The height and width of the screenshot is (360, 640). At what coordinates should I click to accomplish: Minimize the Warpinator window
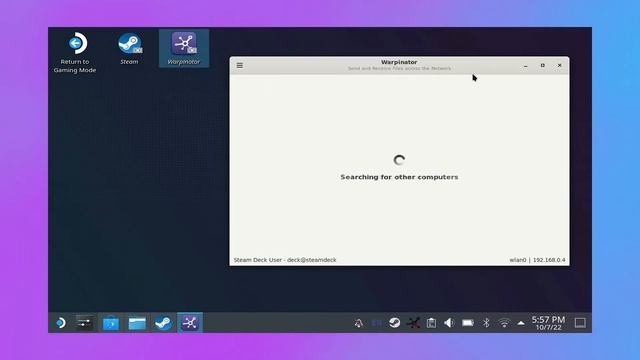[526, 66]
